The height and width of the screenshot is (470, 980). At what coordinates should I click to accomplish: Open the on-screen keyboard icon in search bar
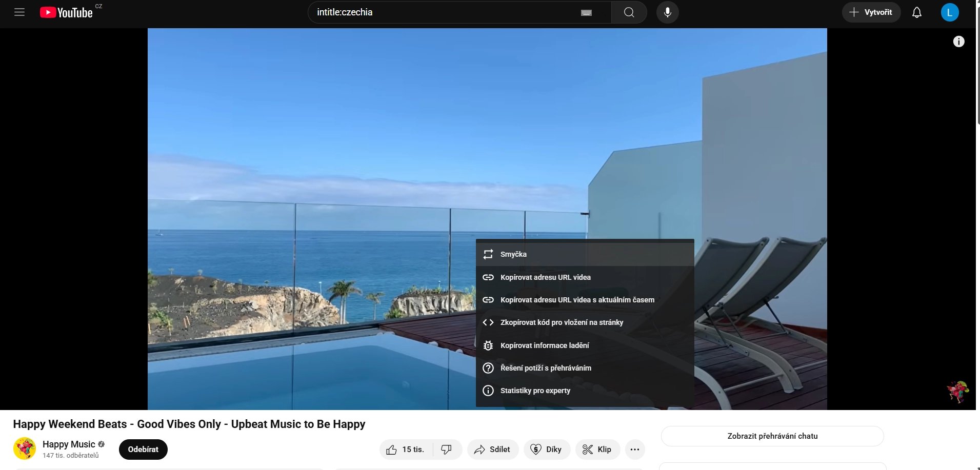586,12
